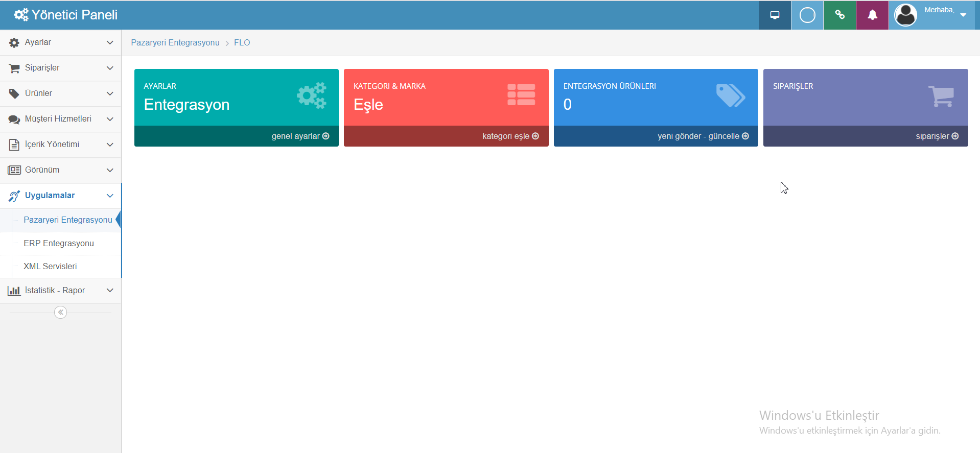Click the Eşle heading on Kategori card
The width and height of the screenshot is (980, 453).
tap(368, 105)
